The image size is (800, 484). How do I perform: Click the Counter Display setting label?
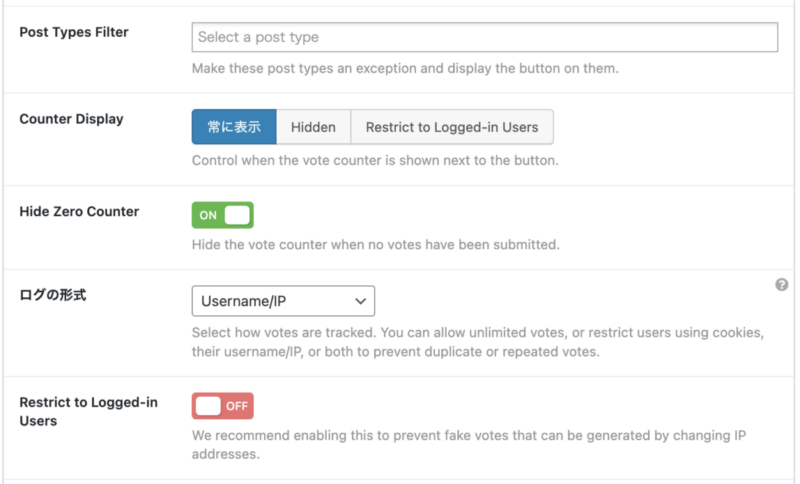tap(71, 119)
